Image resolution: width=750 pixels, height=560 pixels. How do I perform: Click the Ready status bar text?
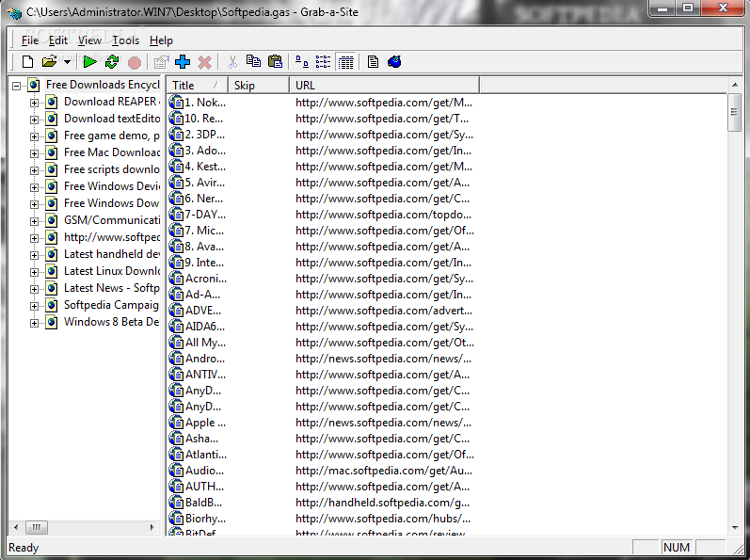tap(24, 548)
